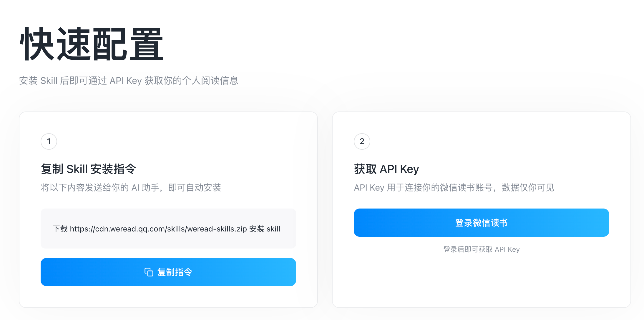This screenshot has width=644, height=320.
Task: Click 安装 skill text at command end
Action: 265,229
